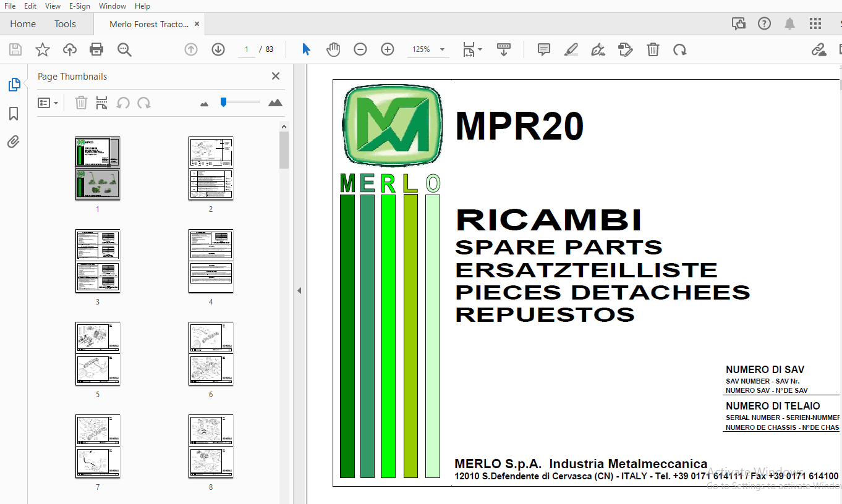Open the Sign document pen tool

point(598,49)
